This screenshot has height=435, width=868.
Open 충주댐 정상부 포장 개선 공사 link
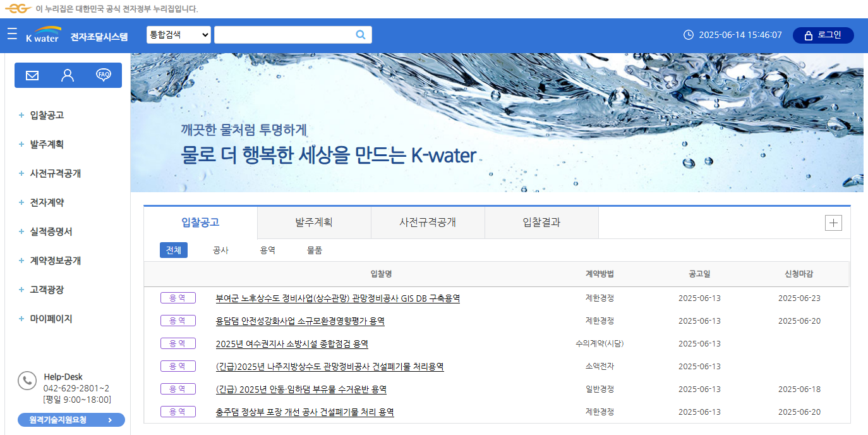coord(305,412)
